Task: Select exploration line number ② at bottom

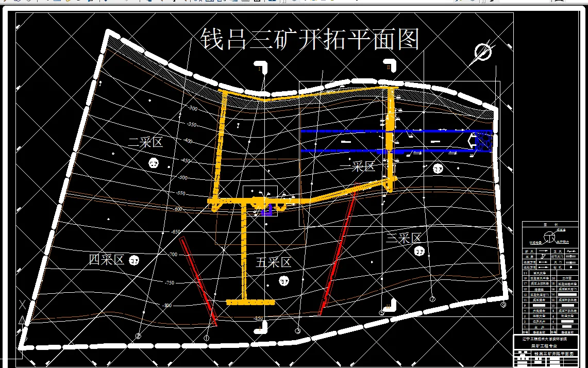Action: 138,336
